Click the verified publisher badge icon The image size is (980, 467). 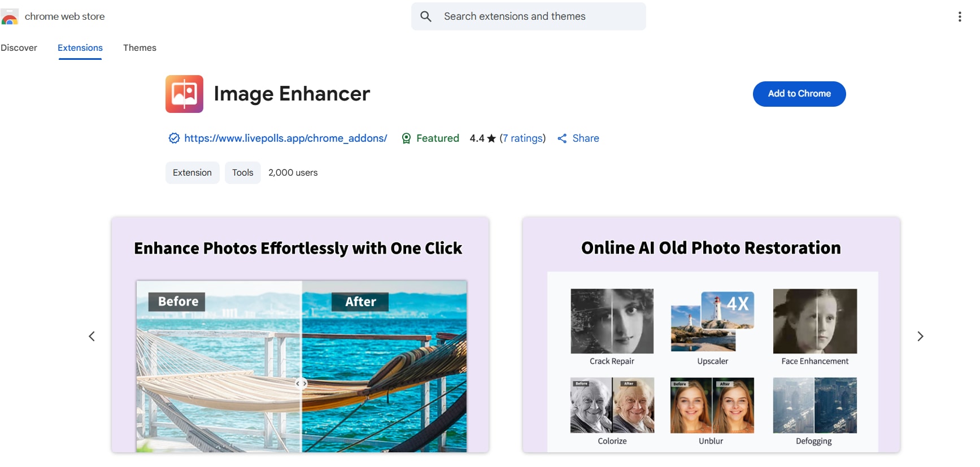(x=174, y=138)
